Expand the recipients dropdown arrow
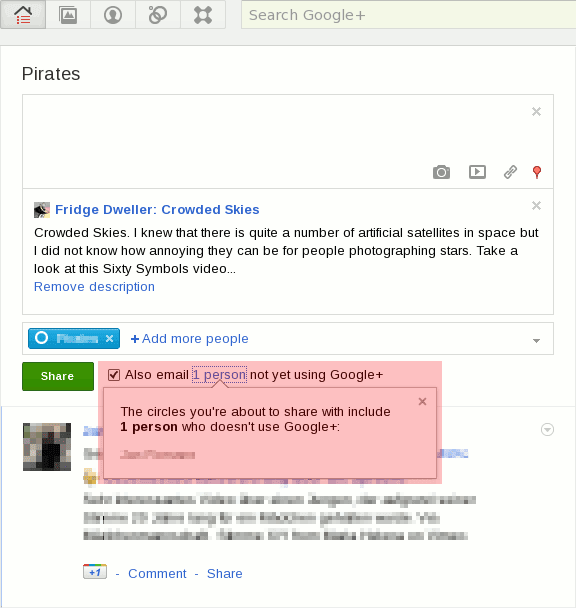 point(536,341)
